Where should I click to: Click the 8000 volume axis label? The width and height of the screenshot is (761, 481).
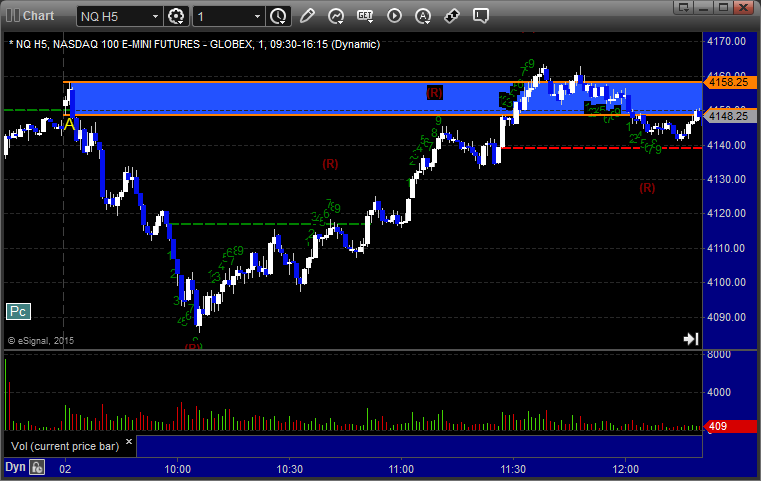click(719, 355)
